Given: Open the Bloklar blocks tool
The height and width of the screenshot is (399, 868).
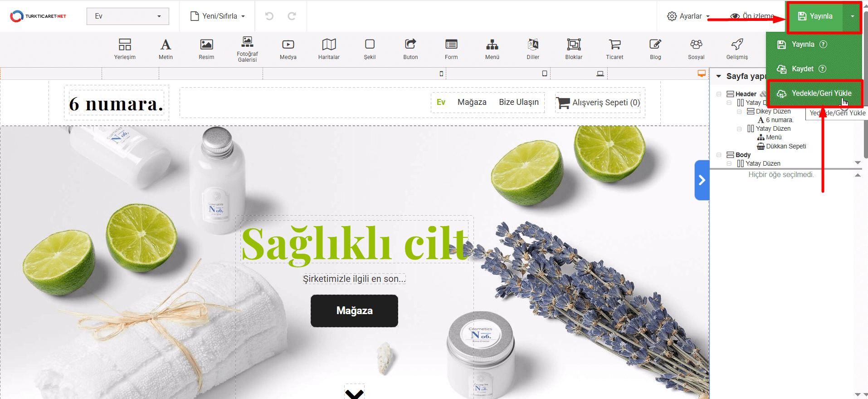Looking at the screenshot, I should 574,49.
